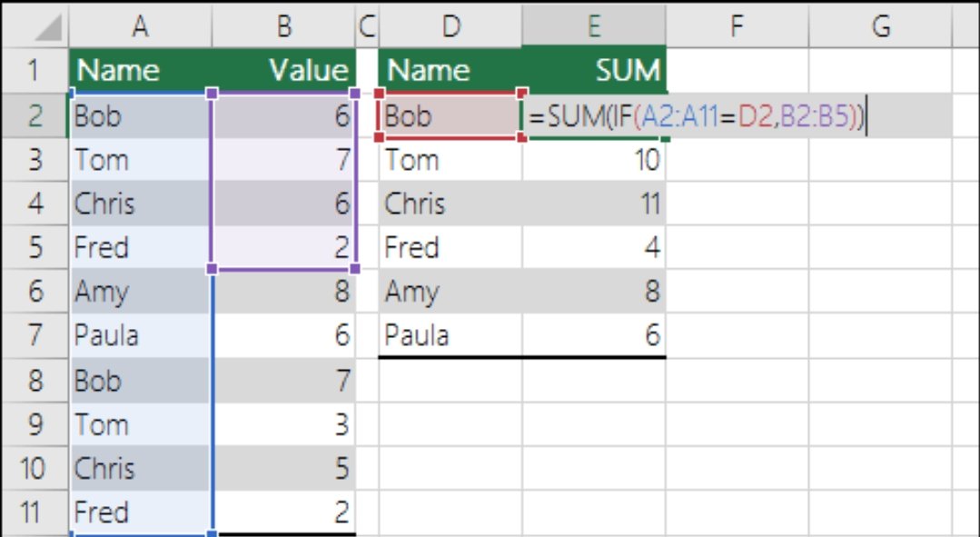
Task: Select row 11 header
Action: pyautogui.click(x=34, y=512)
